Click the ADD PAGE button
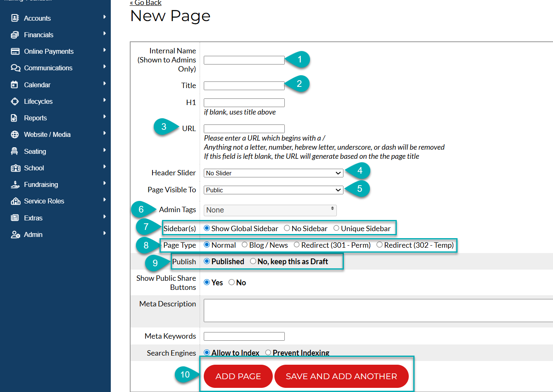The image size is (553, 392). tap(238, 376)
